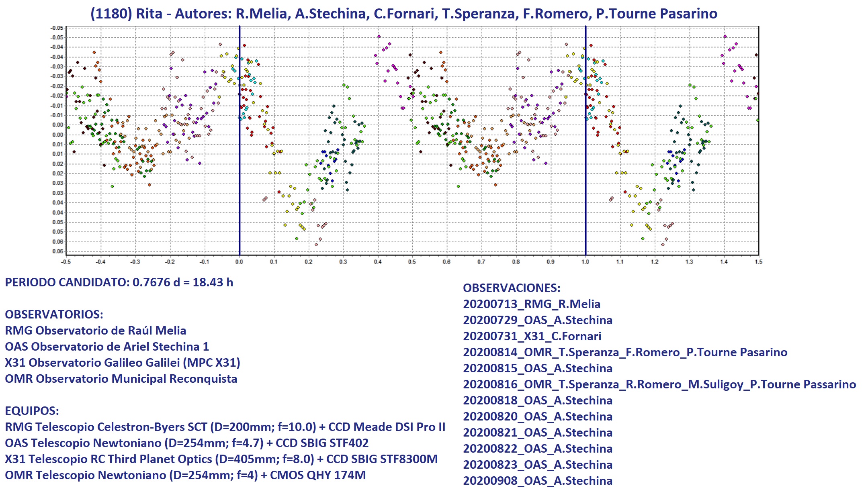The width and height of the screenshot is (868, 496).
Task: Click 'OMR Telescopio Newtoniano' CMOS QHY 174M line
Action: click(185, 475)
